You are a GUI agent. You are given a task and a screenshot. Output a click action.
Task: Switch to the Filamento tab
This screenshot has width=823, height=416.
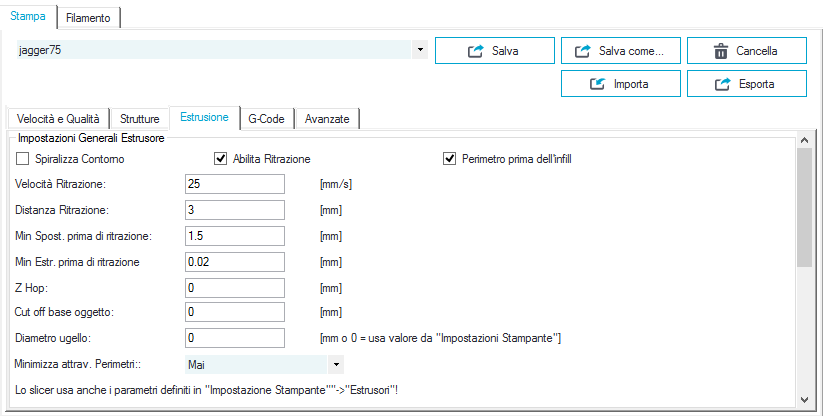pyautogui.click(x=88, y=17)
